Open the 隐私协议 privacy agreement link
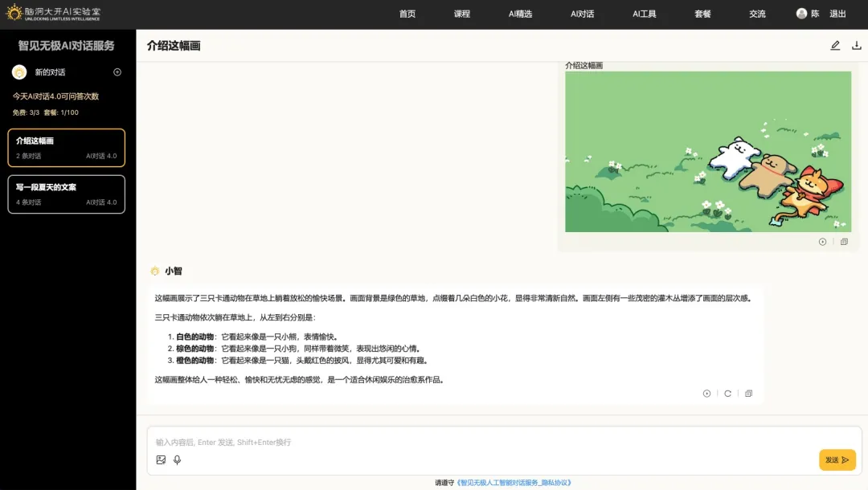 click(514, 483)
